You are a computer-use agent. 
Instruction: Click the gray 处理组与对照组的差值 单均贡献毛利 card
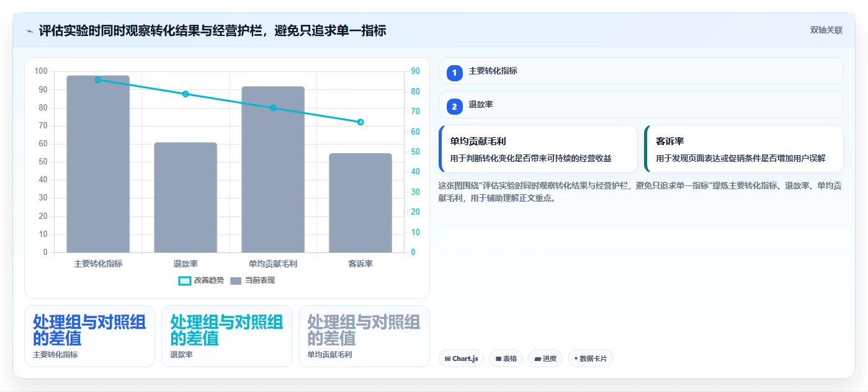pyautogui.click(x=364, y=336)
